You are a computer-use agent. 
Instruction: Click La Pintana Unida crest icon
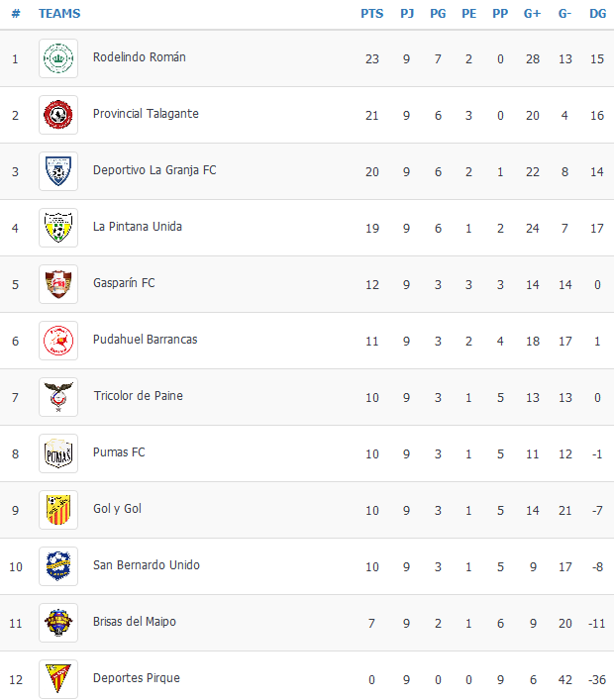(58, 228)
